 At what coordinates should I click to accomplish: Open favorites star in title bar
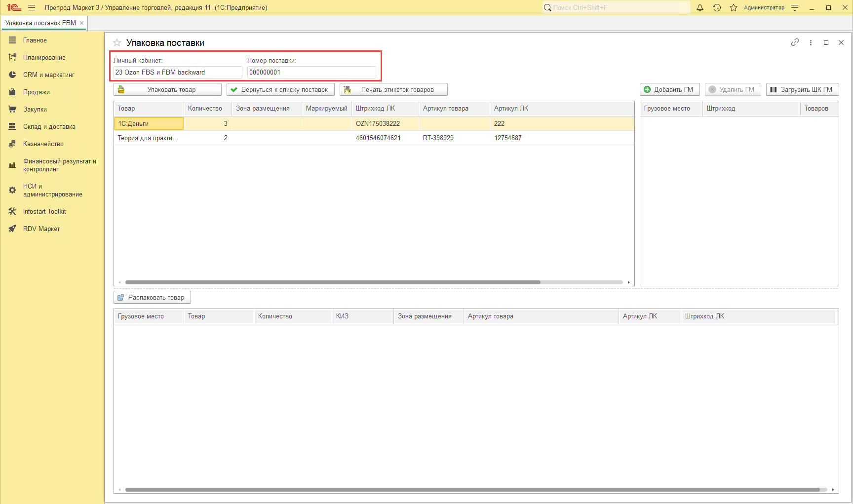click(x=734, y=7)
